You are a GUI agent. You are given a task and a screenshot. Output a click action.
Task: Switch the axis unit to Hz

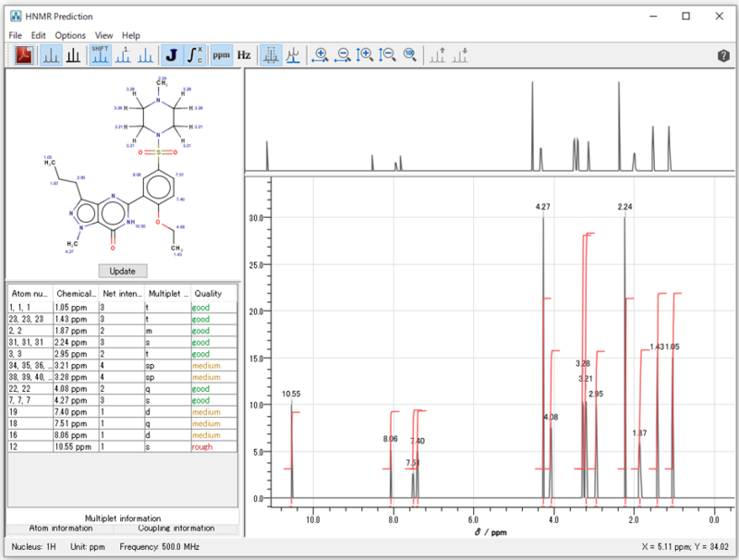tap(244, 55)
